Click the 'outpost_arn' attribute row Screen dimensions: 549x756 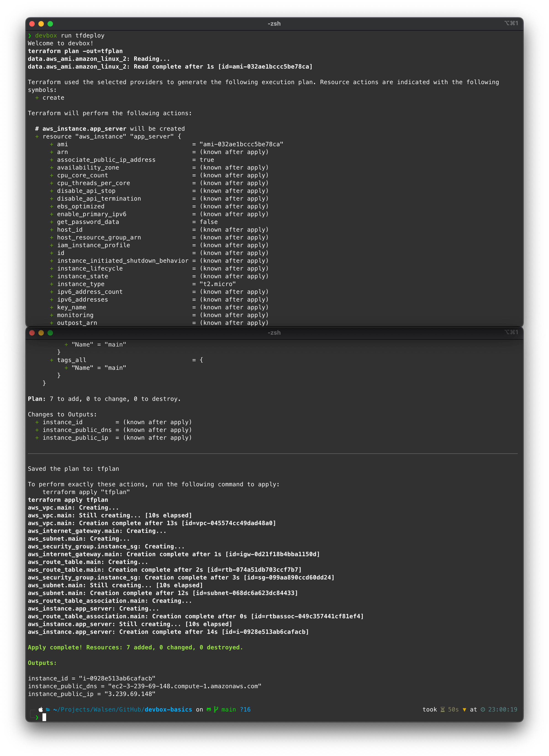[159, 323]
